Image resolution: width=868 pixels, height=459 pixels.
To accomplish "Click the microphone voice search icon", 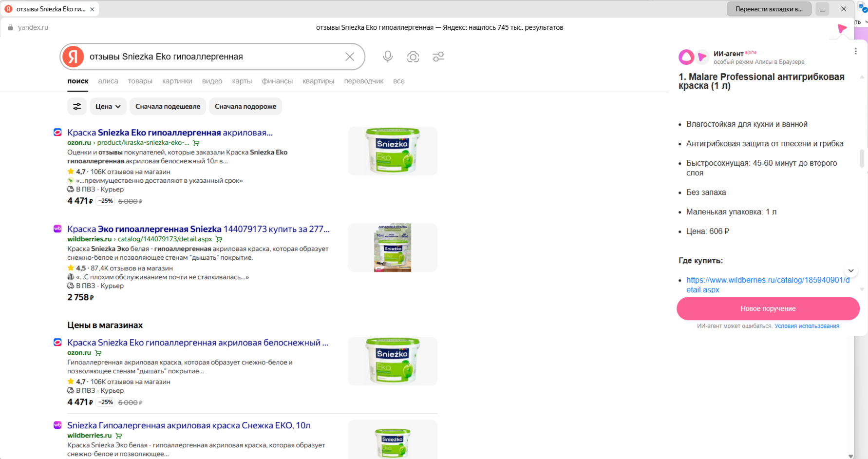I will pos(388,57).
